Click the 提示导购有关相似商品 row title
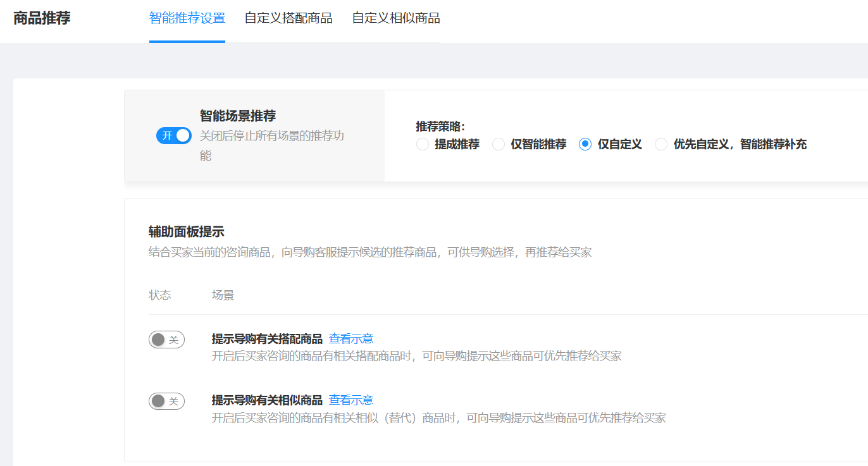Image resolution: width=868 pixels, height=466 pixels. (267, 400)
